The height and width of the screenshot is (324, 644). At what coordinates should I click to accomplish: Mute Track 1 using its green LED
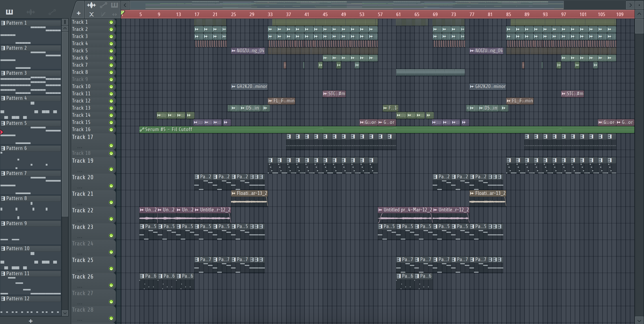111,22
